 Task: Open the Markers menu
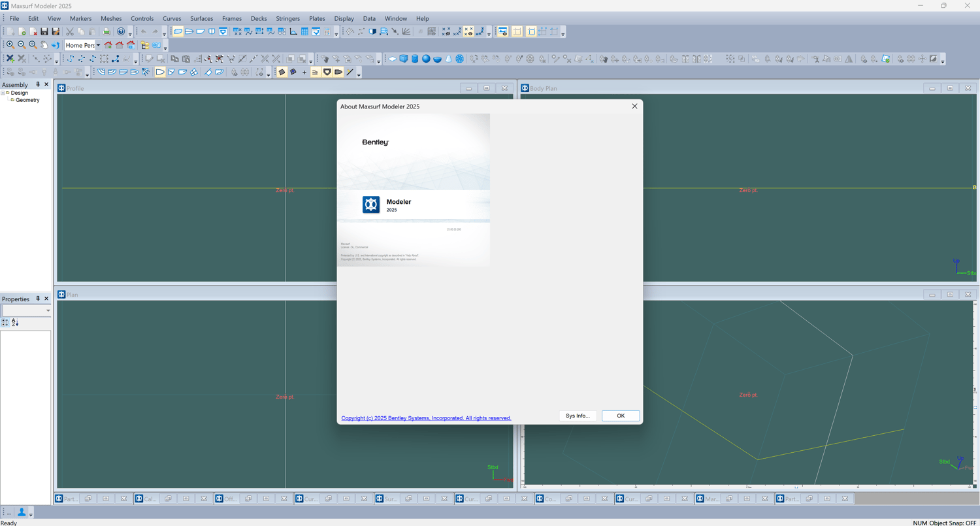tap(81, 18)
